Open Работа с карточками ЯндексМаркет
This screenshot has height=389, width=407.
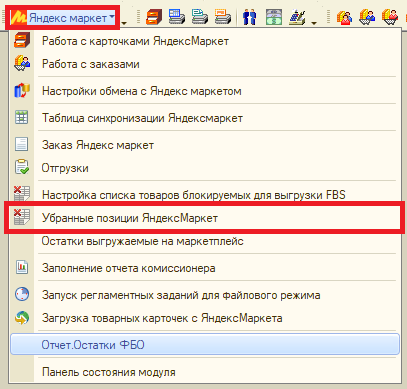point(205,41)
